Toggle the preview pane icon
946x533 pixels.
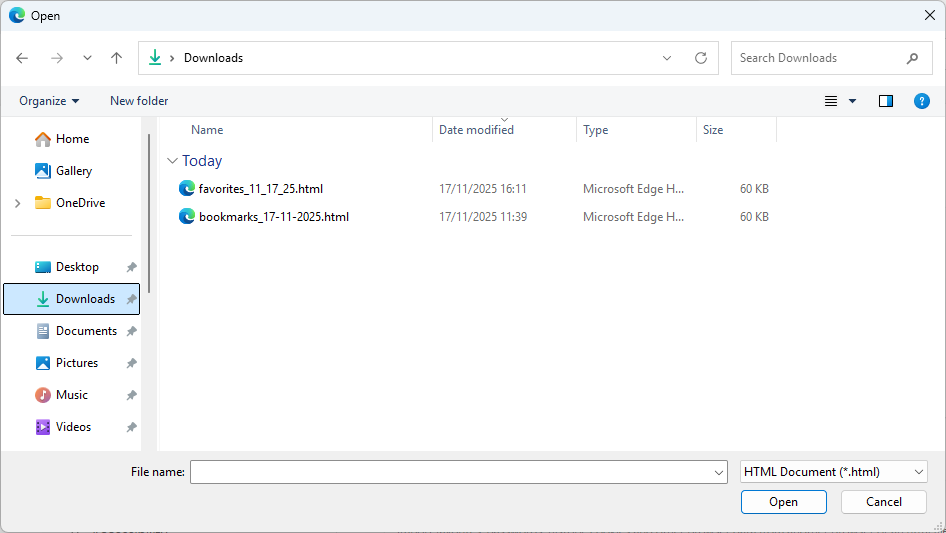point(885,101)
